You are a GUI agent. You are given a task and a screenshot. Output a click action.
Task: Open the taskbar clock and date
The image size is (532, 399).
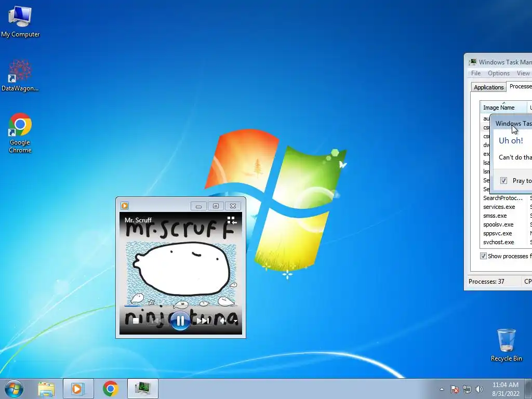[506, 389]
